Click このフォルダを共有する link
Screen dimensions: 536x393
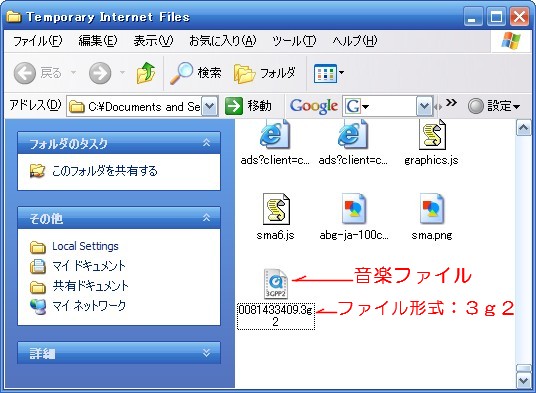coord(105,171)
